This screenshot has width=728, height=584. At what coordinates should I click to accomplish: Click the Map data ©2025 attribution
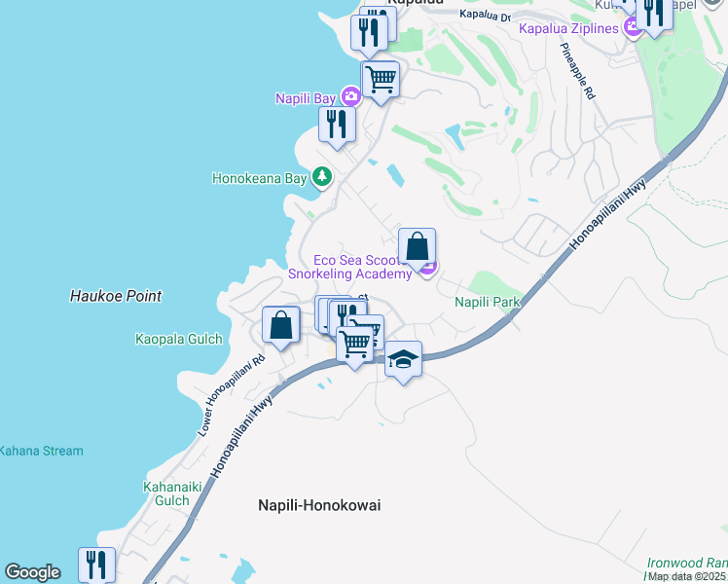coord(686,576)
